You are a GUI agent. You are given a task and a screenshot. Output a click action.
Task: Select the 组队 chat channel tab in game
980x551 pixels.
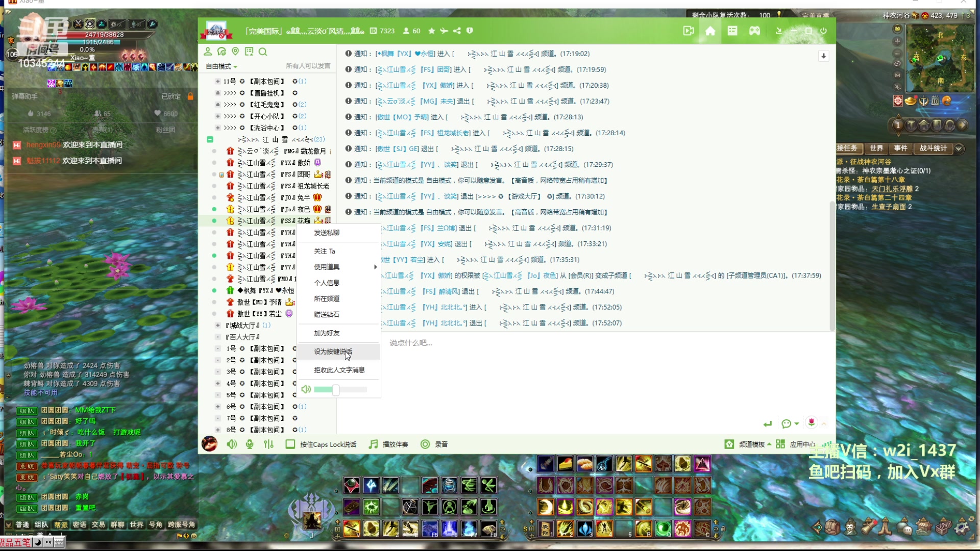[x=41, y=525]
